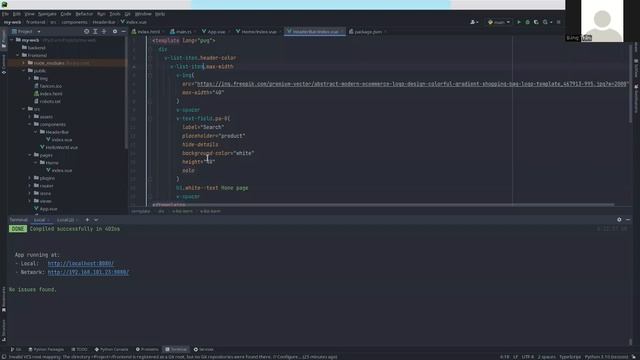Toggle Bookmarks sidebar button on left edge

click(x=4, y=299)
